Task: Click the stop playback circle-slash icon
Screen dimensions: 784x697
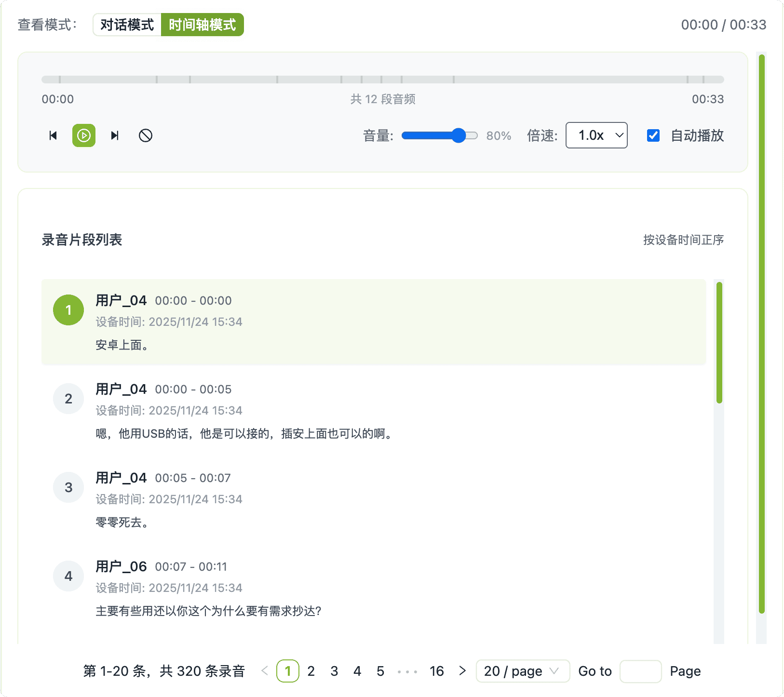Action: (146, 135)
